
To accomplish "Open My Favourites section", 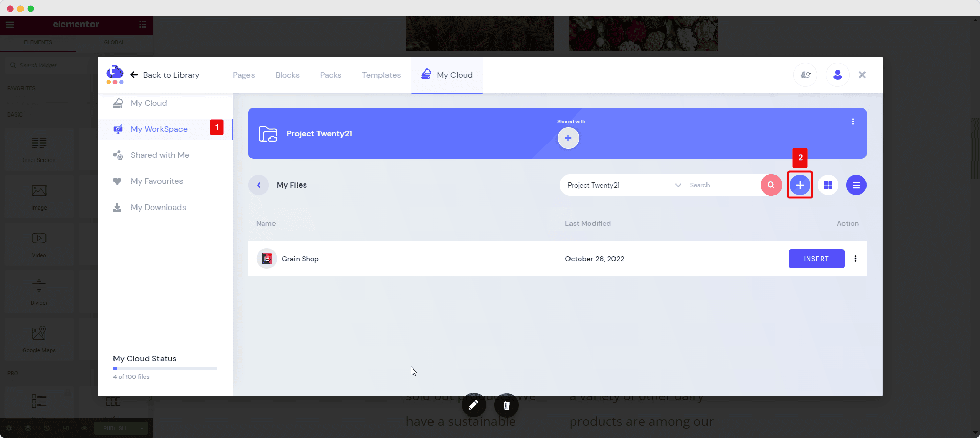I will (x=165, y=181).
